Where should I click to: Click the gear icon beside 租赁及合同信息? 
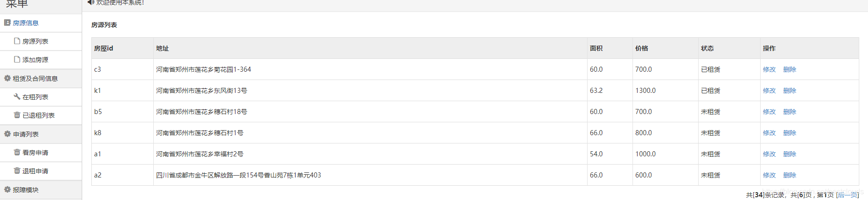tap(7, 78)
